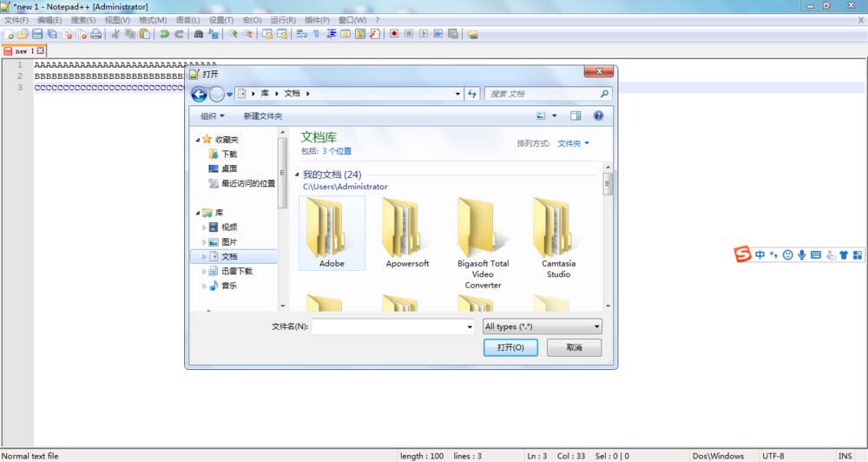Select 下载 in the favorites list
868x462 pixels.
[x=228, y=154]
